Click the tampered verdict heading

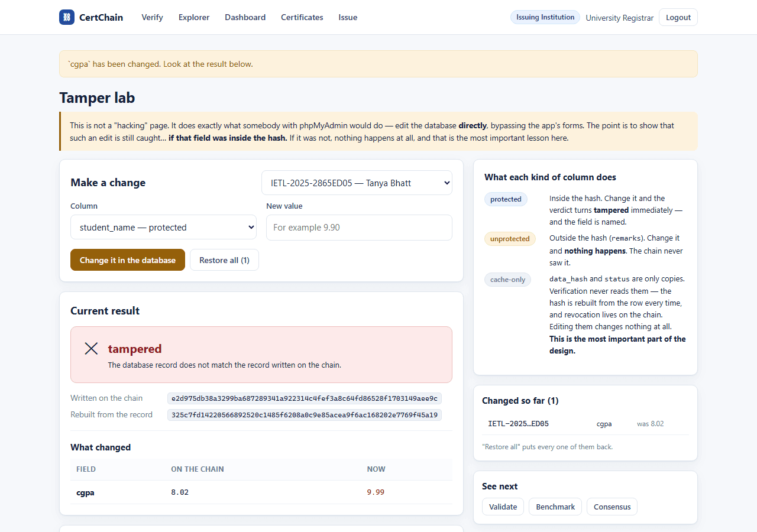[135, 349]
